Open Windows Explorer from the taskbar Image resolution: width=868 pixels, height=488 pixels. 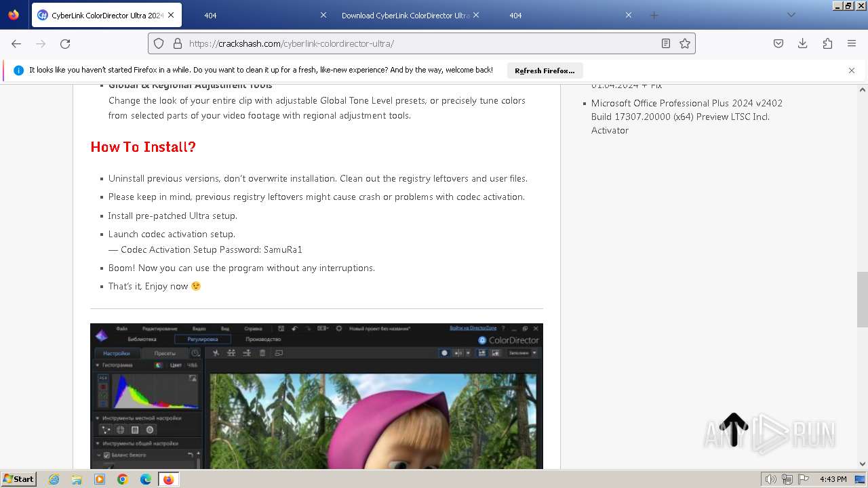[77, 479]
